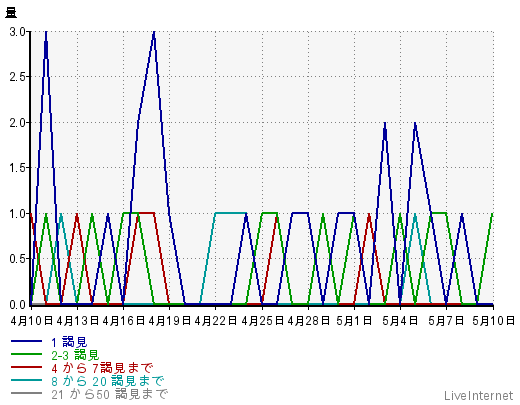Click the green '2-3 謁見' legend line
The height and width of the screenshot is (405, 520).
click(26, 354)
